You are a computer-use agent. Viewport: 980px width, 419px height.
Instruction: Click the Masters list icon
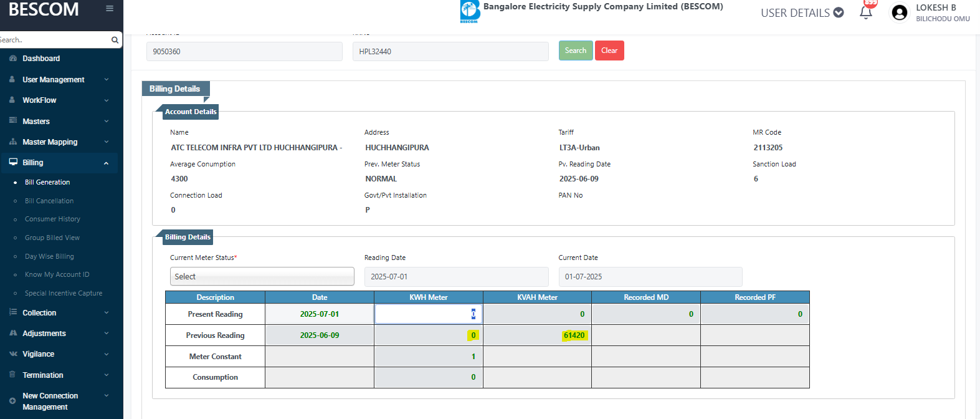click(12, 120)
